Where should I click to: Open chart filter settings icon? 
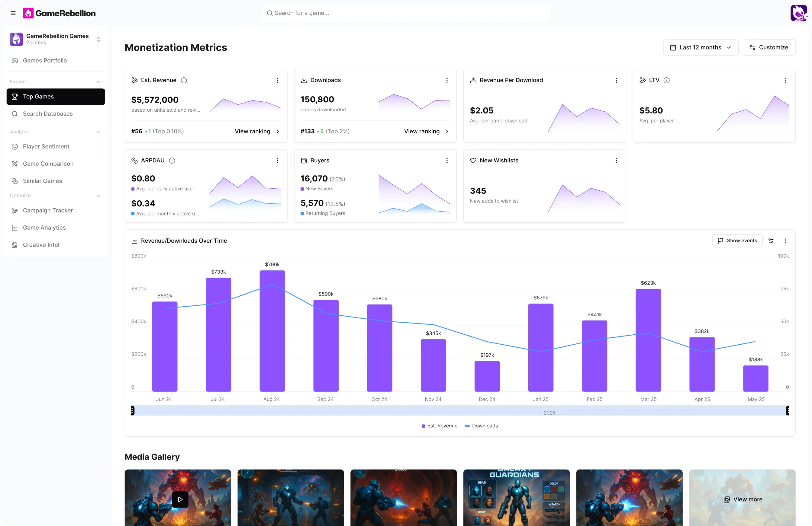point(771,241)
